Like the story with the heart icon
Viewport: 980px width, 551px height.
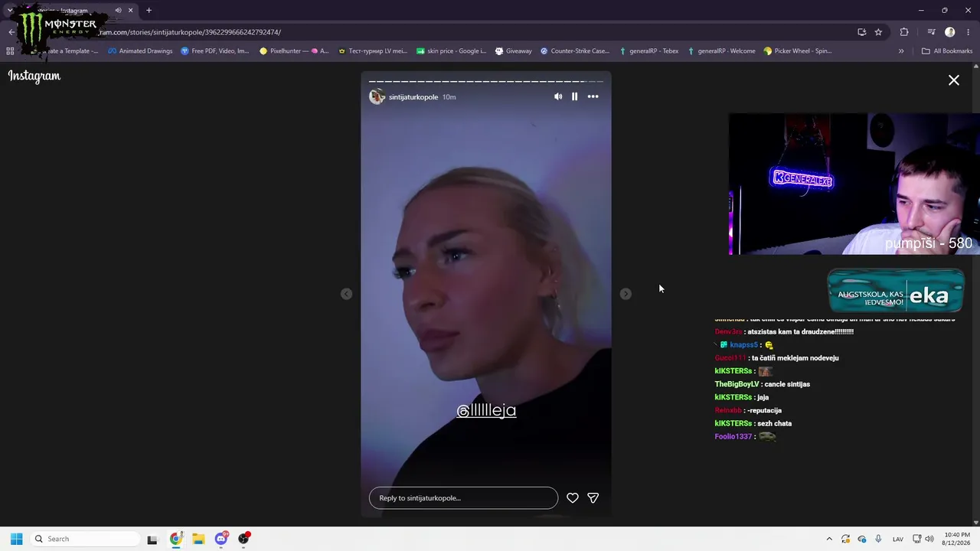click(573, 497)
